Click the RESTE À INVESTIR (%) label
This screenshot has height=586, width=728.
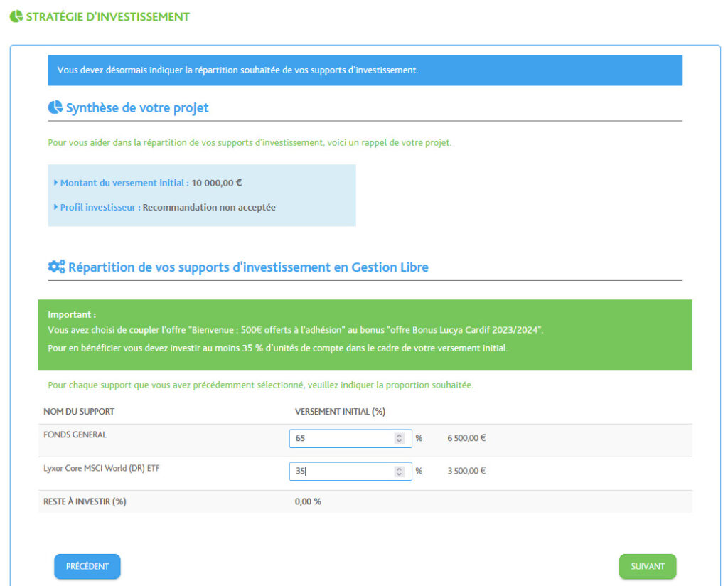(85, 501)
